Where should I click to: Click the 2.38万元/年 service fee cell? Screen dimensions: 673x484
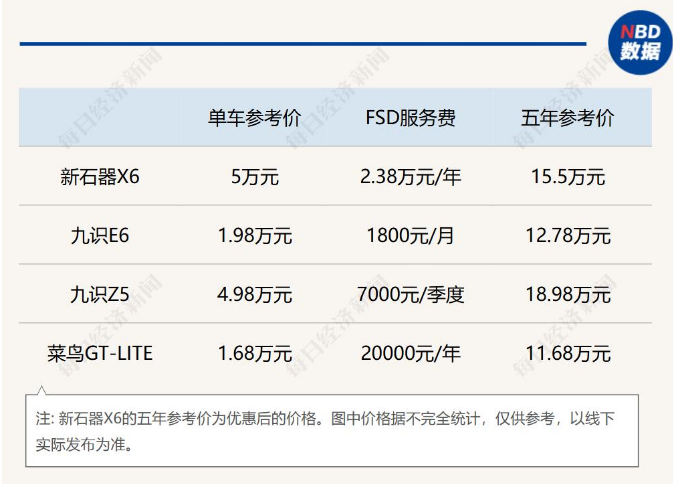[410, 177]
